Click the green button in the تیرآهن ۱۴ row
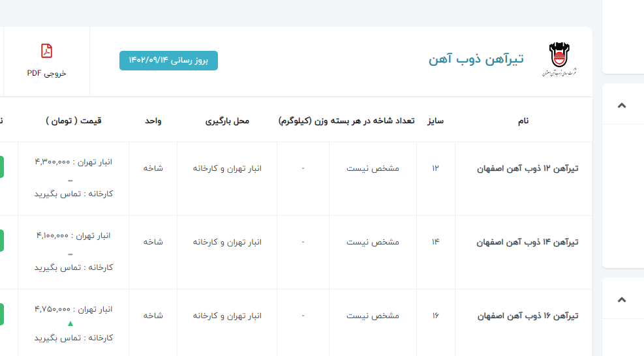644x356 pixels. [2, 241]
